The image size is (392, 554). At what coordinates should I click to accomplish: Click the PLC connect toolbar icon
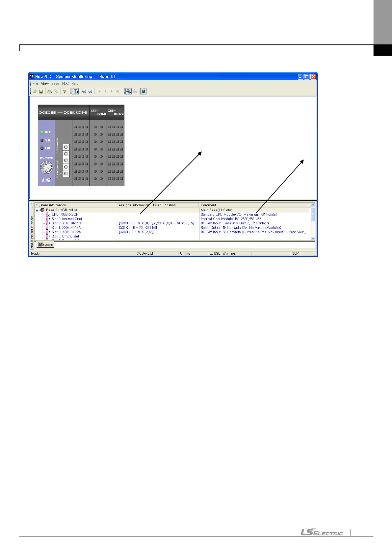click(128, 91)
